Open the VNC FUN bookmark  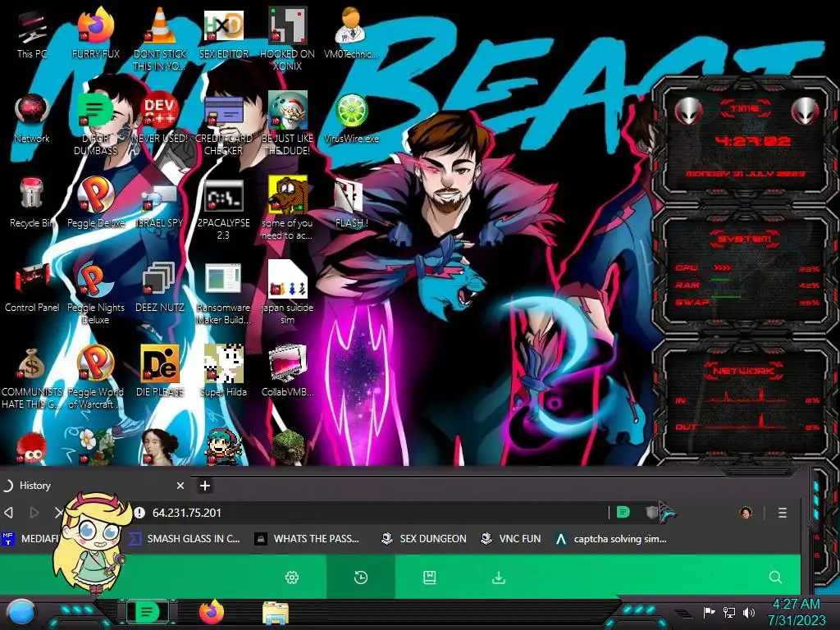point(510,538)
